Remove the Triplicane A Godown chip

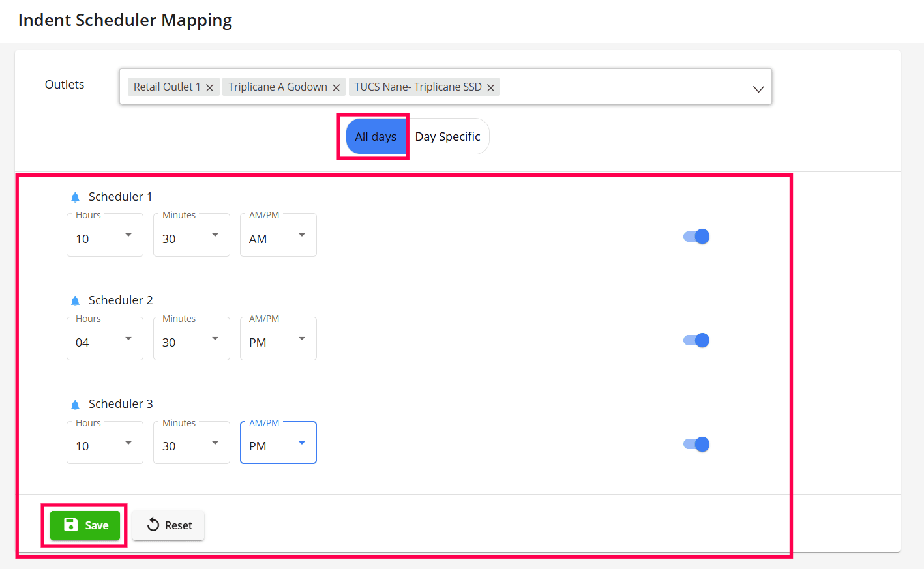click(336, 88)
